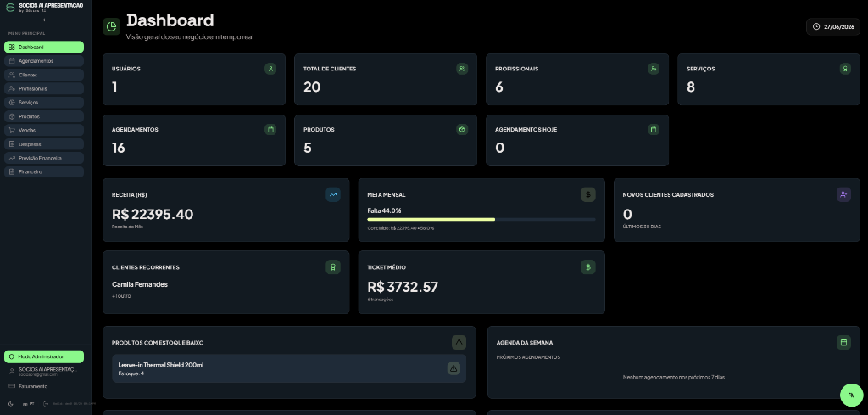Open the Sócios AI account profile entry
The width and height of the screenshot is (868, 415).
pos(44,371)
